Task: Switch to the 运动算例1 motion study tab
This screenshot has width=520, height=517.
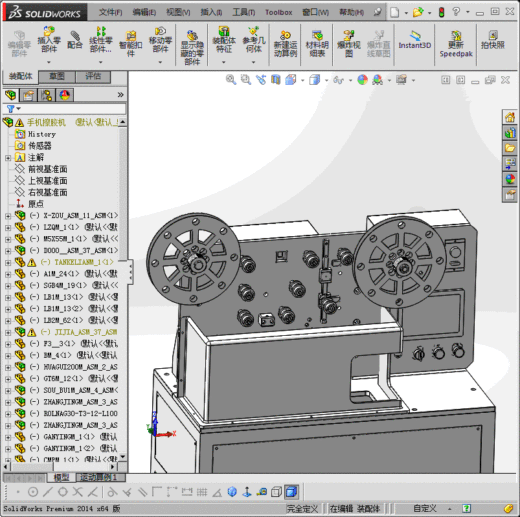Action: click(99, 477)
